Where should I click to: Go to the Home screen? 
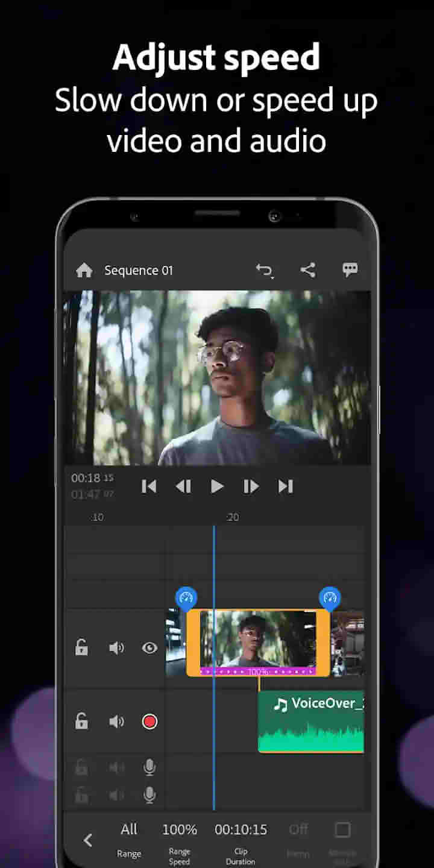pos(84,271)
